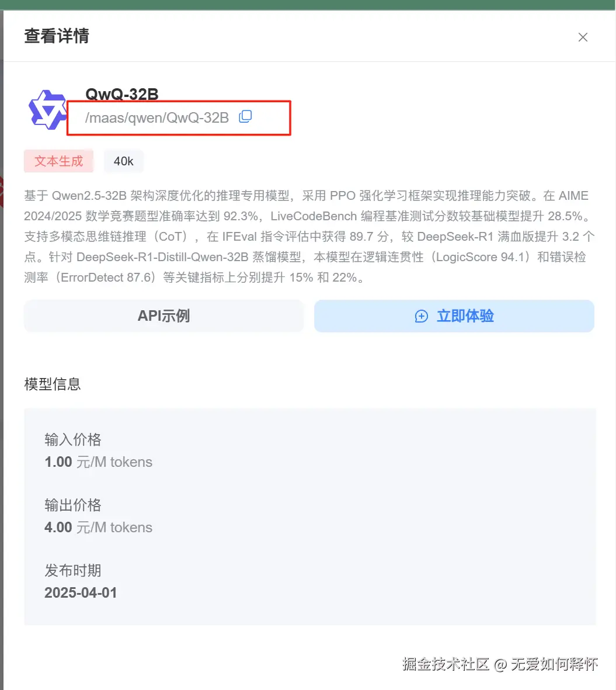The image size is (616, 690).
Task: Open the API示例 view
Action: click(x=163, y=316)
